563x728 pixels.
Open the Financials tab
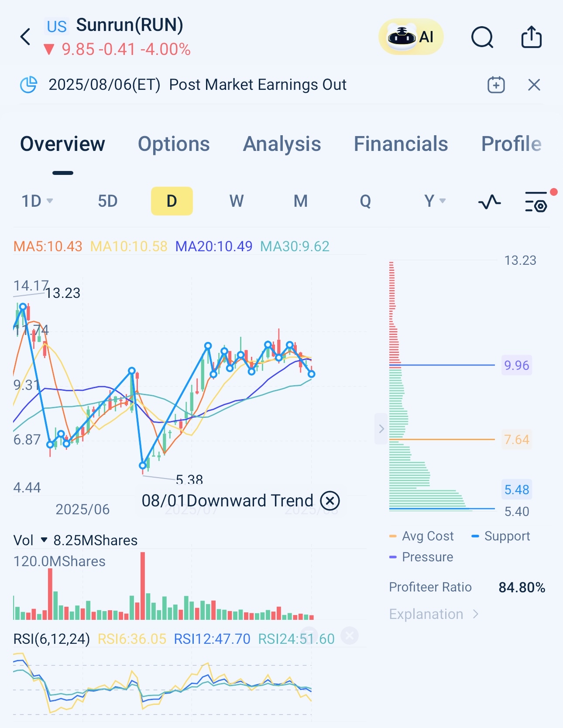click(401, 144)
